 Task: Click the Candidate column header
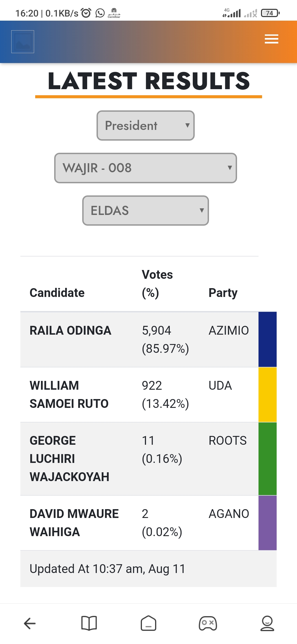coord(57,293)
